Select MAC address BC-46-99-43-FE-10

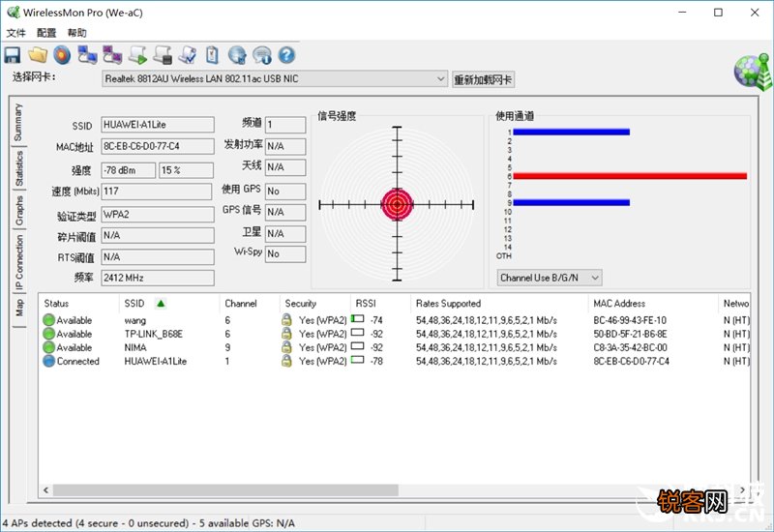click(630, 320)
